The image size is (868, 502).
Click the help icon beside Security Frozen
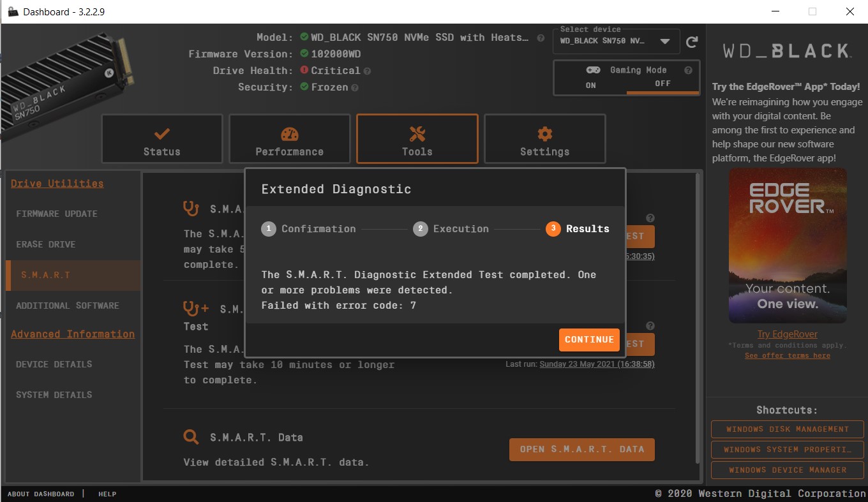tap(355, 87)
